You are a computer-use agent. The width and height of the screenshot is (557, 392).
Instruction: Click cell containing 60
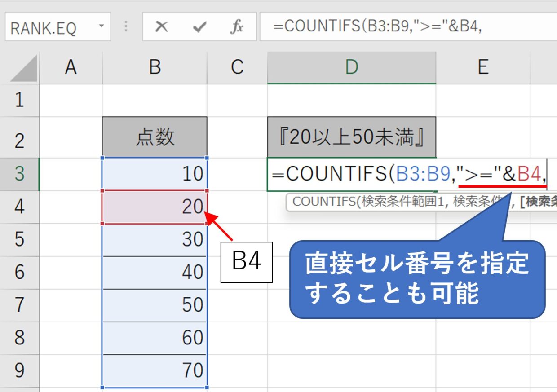click(x=155, y=338)
